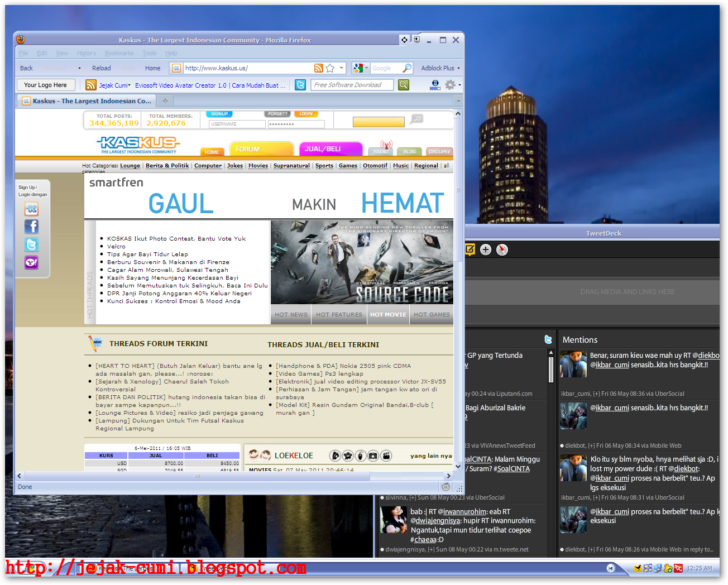Click the Kaskus search magnifier icon

(416, 119)
